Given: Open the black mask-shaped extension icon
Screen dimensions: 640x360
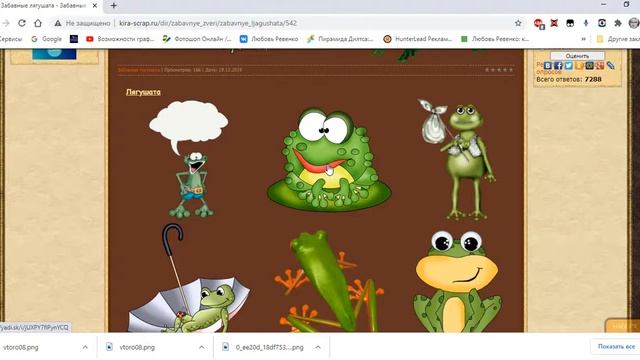Looking at the screenshot, I should click(x=570, y=23).
